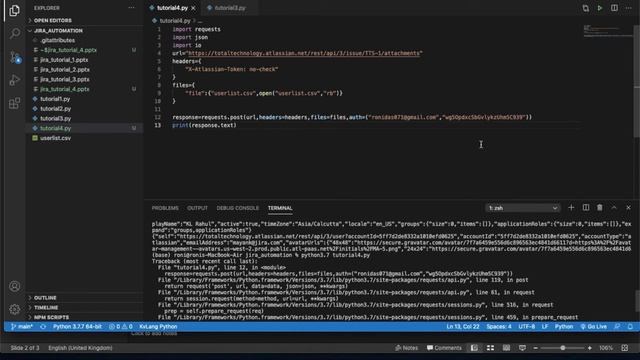Select the Python 3.7.7 64-bit interpreter
The height and width of the screenshot is (360, 640).
77,327
